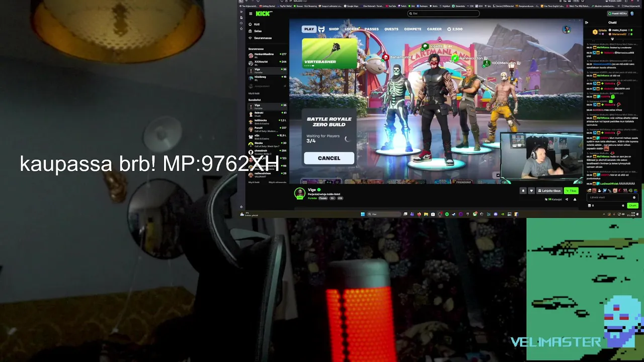
Task: Click the Kick search field
Action: point(443,14)
